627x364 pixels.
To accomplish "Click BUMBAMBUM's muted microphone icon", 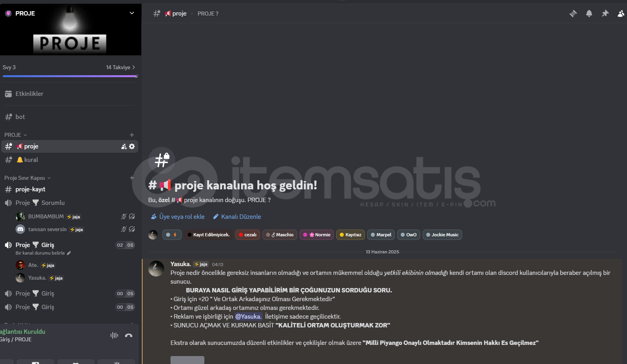I will point(124,216).
